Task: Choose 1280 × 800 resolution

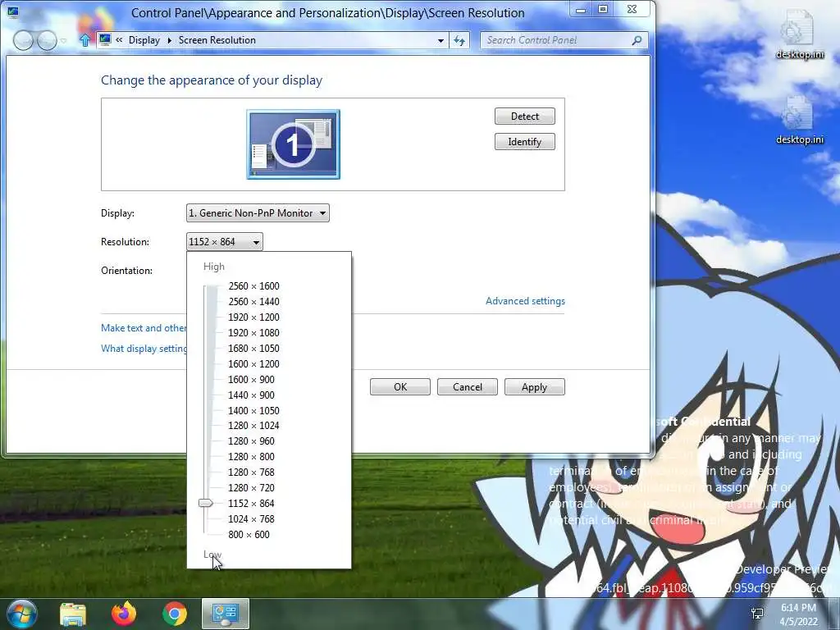Action: [x=251, y=456]
